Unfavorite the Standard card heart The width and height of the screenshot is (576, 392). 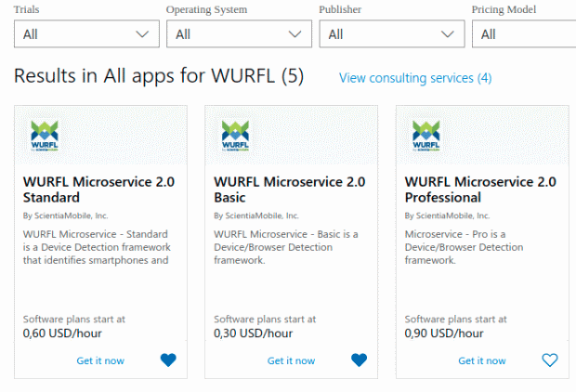coord(168,359)
